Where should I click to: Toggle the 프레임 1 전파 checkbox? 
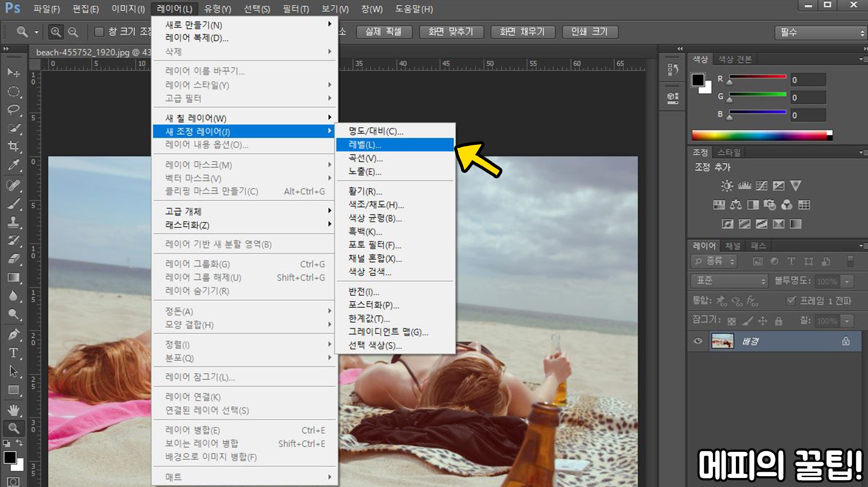(x=790, y=301)
